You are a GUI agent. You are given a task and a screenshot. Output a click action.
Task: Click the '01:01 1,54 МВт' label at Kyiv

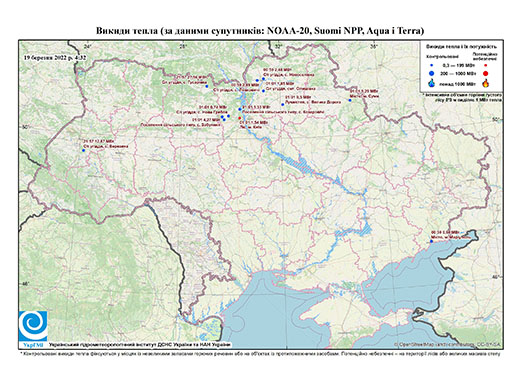pos(254,123)
